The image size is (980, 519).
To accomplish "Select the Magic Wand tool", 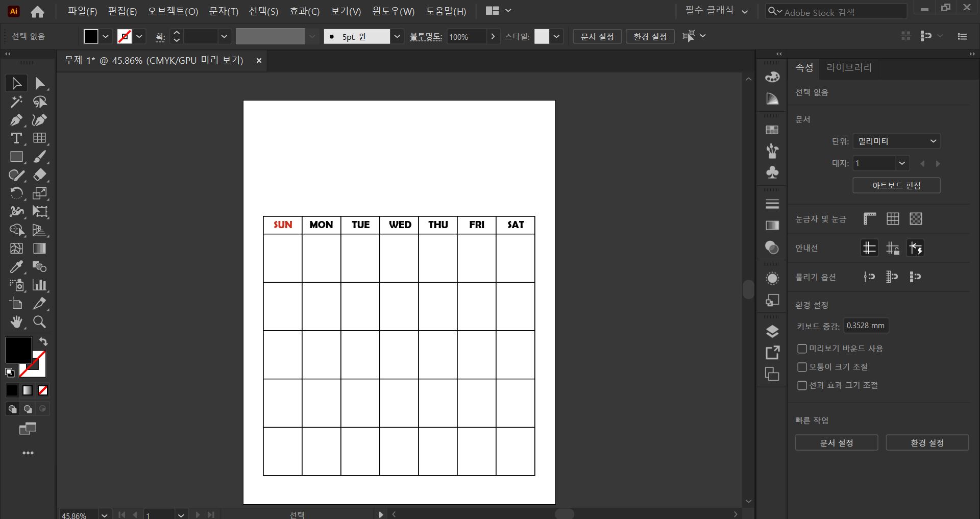I will tap(16, 102).
